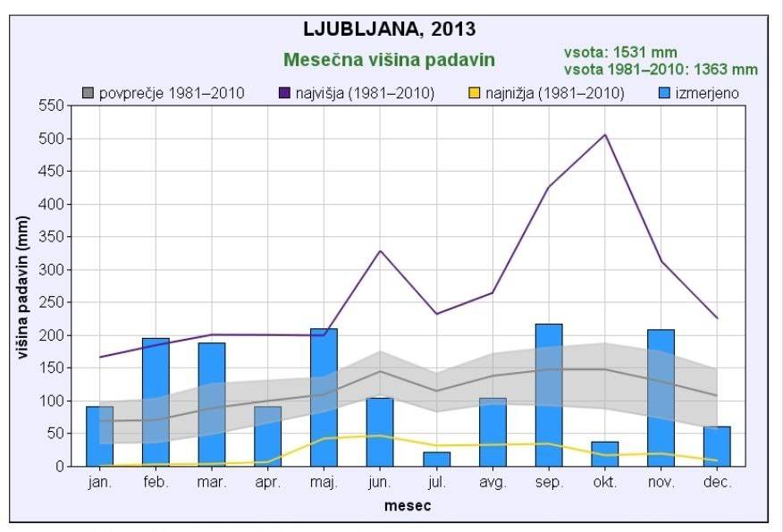Click the purple line peak at October
This screenshot has height=532, width=783.
[x=605, y=135]
